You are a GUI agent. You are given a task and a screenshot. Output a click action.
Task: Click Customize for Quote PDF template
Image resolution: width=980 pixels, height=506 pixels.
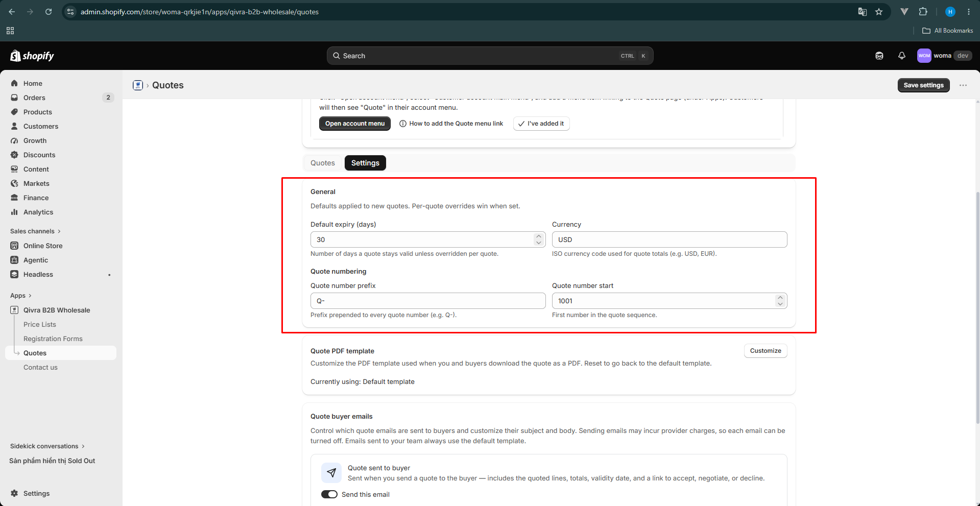(765, 351)
